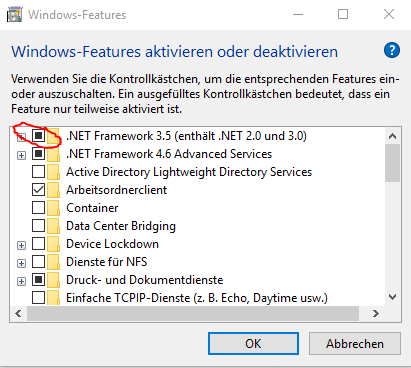Click the Abbrechen button
Screen dimensions: 411x368
click(355, 344)
